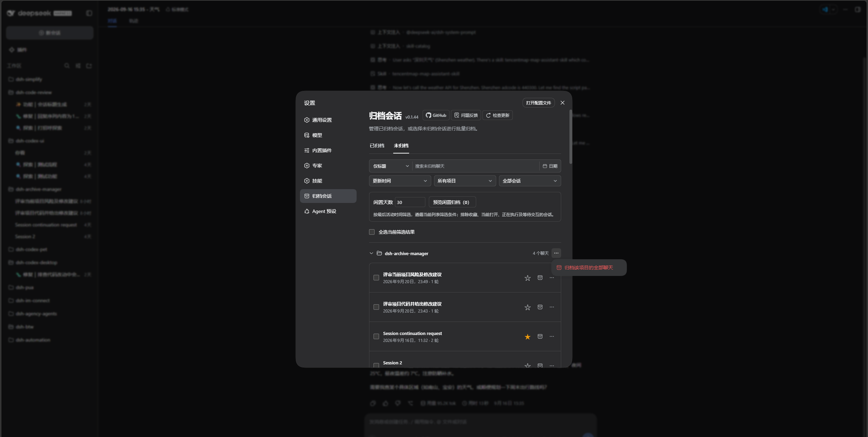Screen dimensions: 868x437
Task: Open the GitHub link
Action: click(436, 115)
